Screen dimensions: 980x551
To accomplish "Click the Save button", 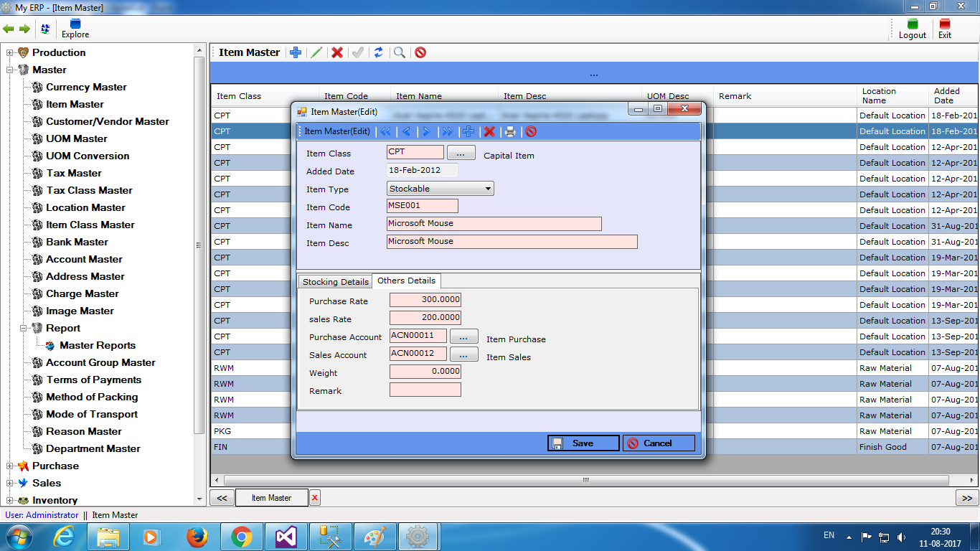I will click(x=583, y=443).
